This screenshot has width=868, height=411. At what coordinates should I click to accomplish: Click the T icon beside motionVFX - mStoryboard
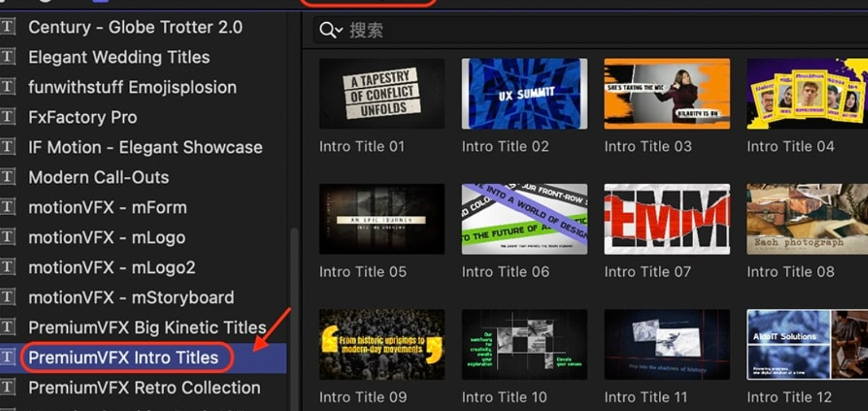pyautogui.click(x=8, y=297)
